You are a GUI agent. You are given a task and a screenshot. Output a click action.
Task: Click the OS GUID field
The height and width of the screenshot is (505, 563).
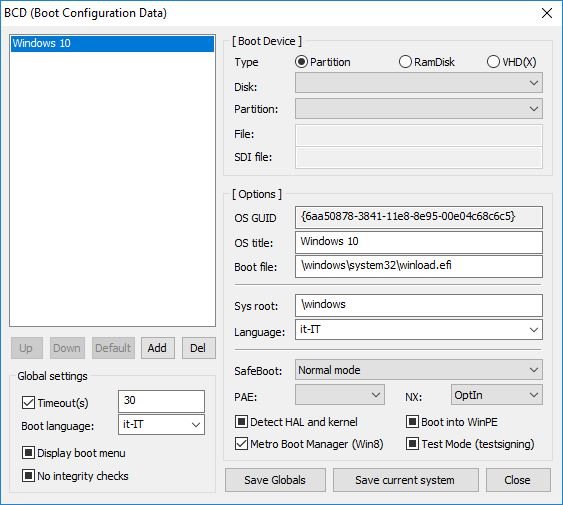pos(419,217)
